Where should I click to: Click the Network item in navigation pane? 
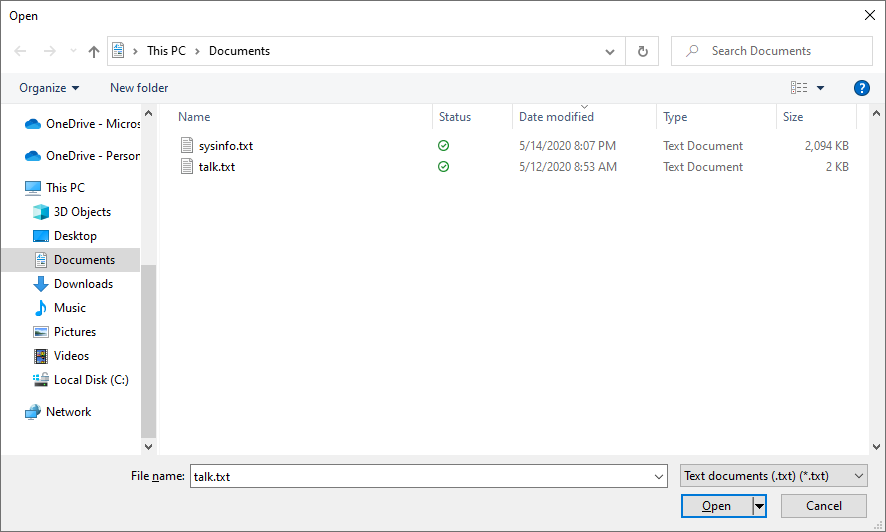[x=68, y=412]
